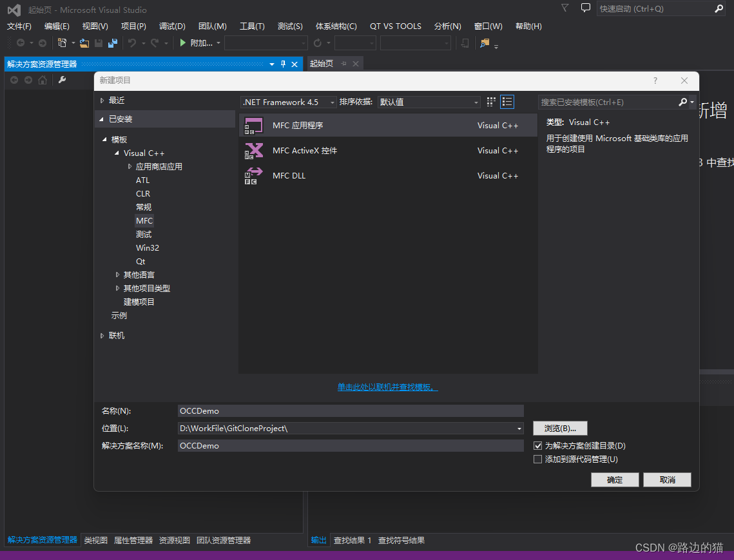Click the template search magnifier icon
The image size is (734, 560).
[x=683, y=102]
